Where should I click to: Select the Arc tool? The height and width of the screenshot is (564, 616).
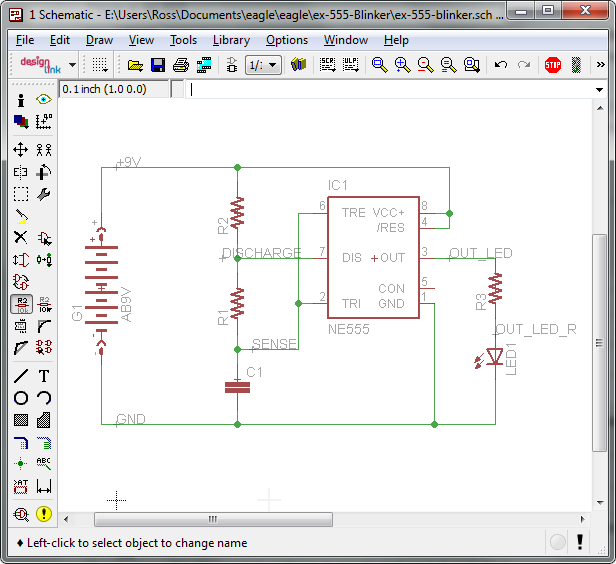click(x=44, y=398)
